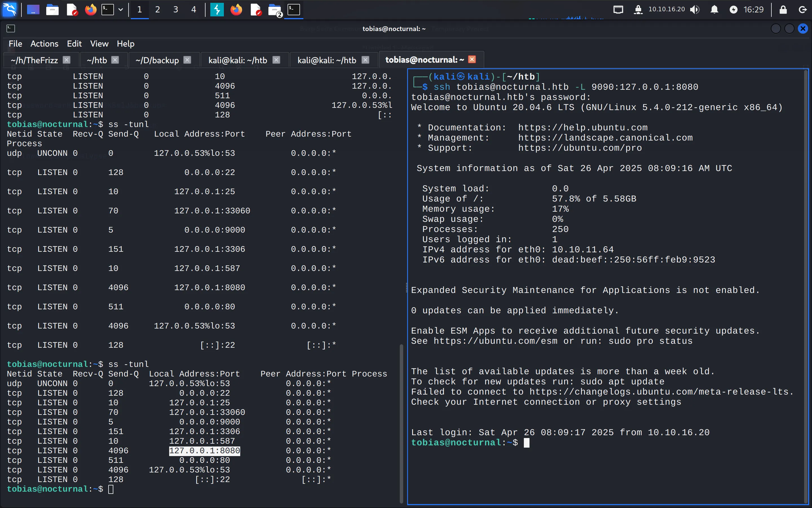The height and width of the screenshot is (508, 812).
Task: Close the tobias@nocturnal tab
Action: 472,60
